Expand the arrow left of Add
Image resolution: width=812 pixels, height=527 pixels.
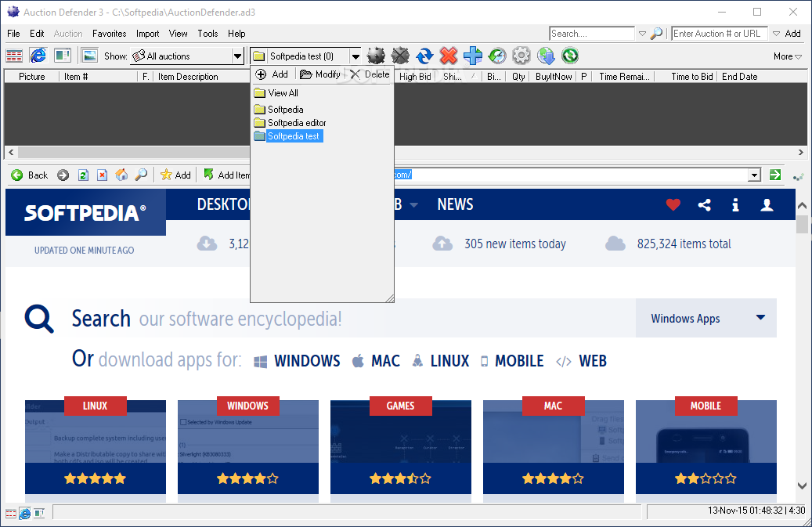pos(776,34)
